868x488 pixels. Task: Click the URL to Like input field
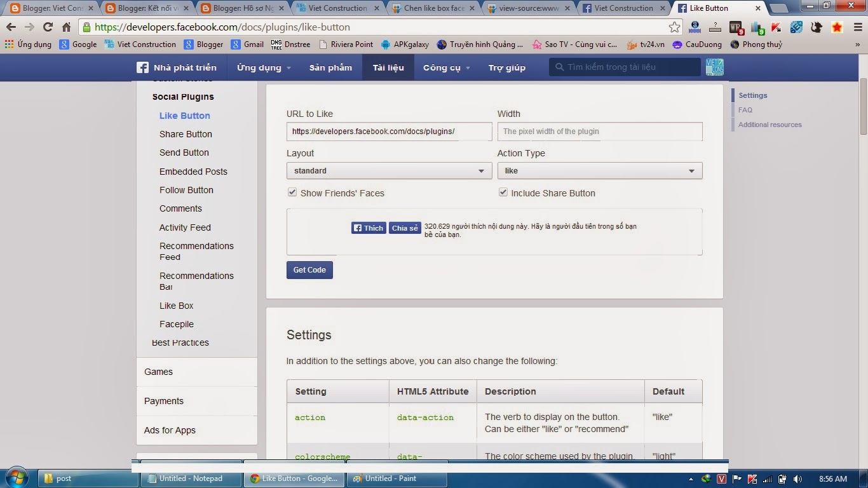(x=389, y=132)
